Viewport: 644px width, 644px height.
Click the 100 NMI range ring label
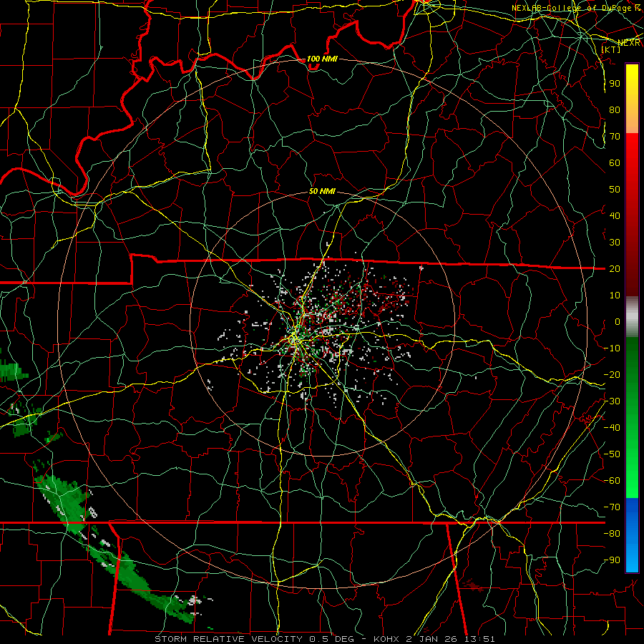coord(322,59)
